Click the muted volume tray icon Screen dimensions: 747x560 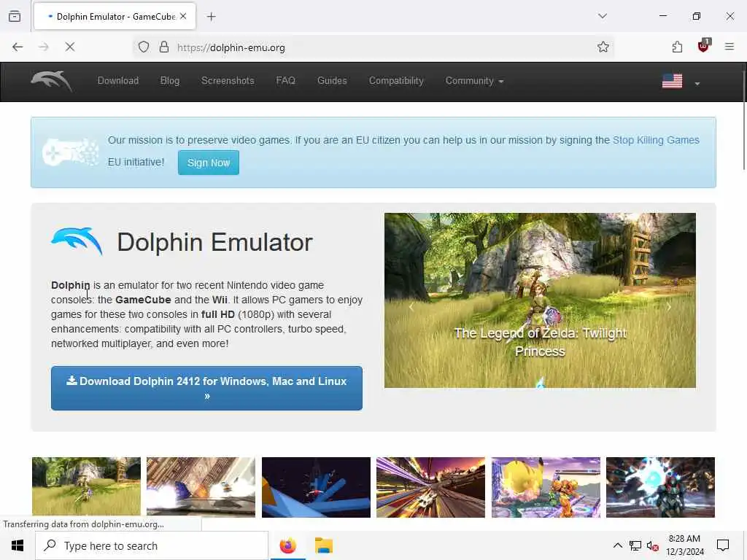(653, 546)
